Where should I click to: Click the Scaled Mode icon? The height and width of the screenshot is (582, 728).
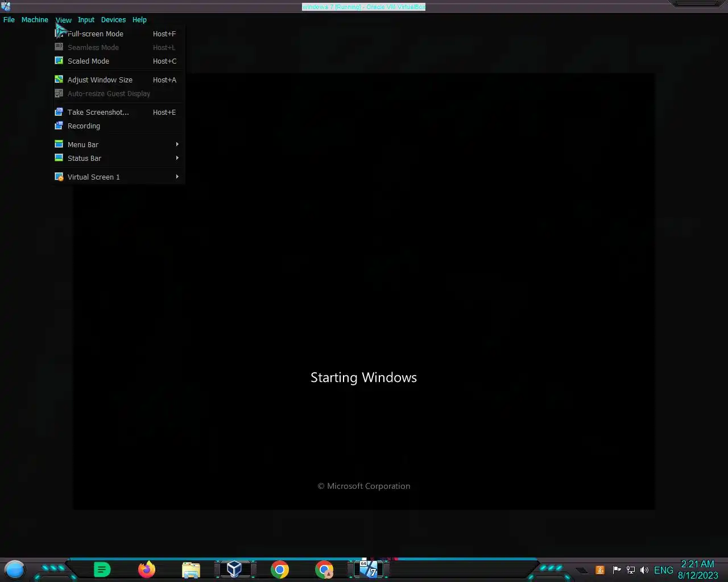pos(59,61)
